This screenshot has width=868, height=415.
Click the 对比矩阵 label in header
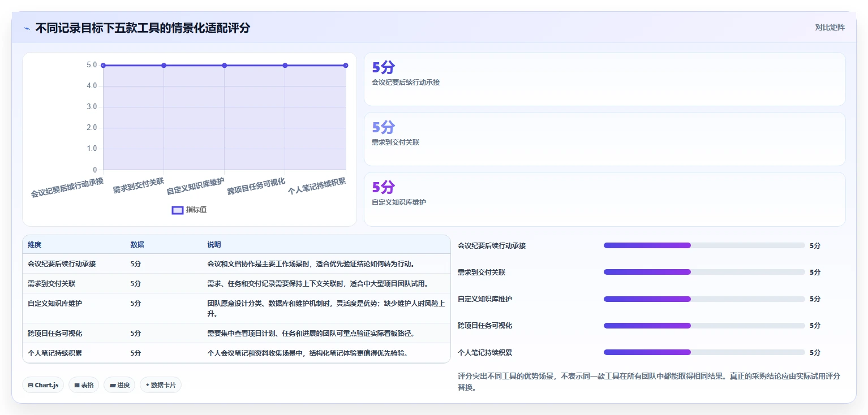pyautogui.click(x=830, y=27)
